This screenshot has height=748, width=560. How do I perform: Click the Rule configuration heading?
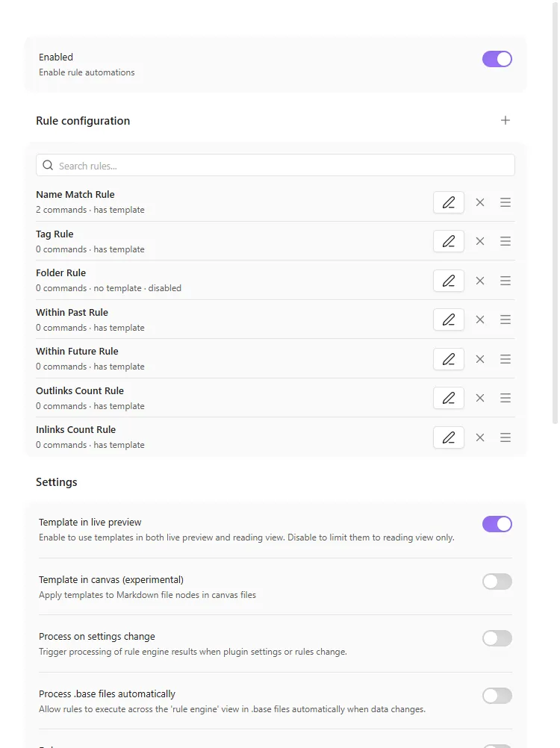[x=83, y=121]
